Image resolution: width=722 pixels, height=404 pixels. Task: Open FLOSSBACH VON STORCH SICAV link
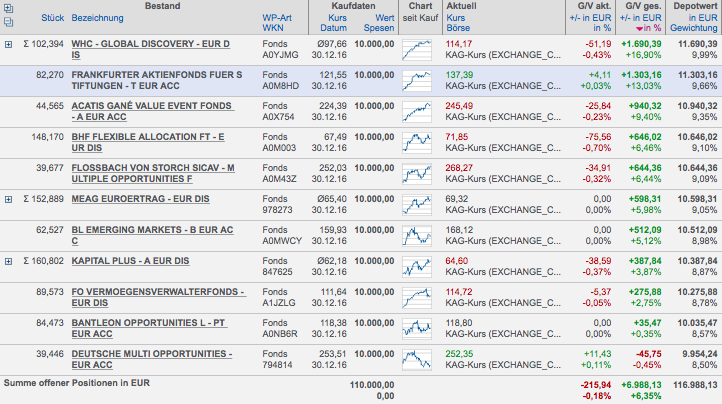(x=153, y=173)
